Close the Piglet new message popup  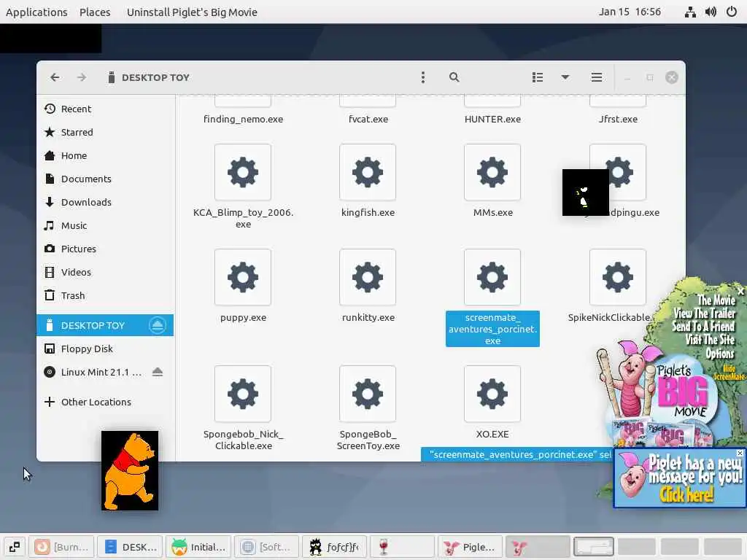(x=740, y=453)
